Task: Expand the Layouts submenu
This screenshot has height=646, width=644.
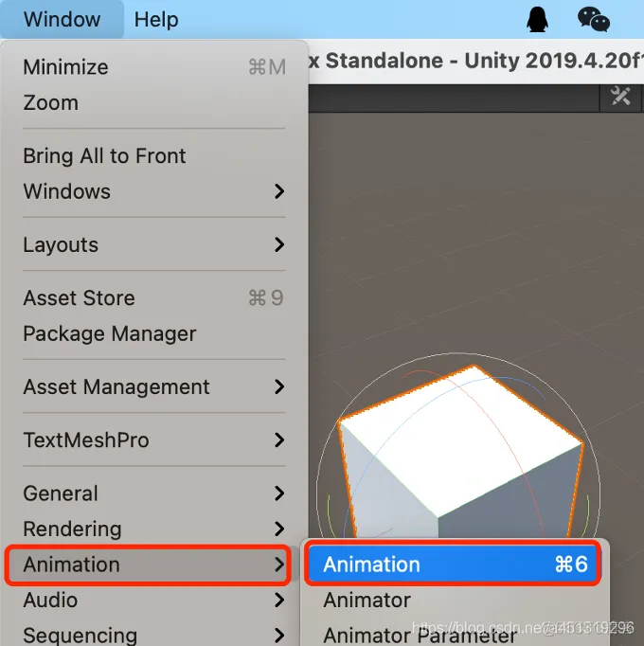Action: click(x=154, y=244)
